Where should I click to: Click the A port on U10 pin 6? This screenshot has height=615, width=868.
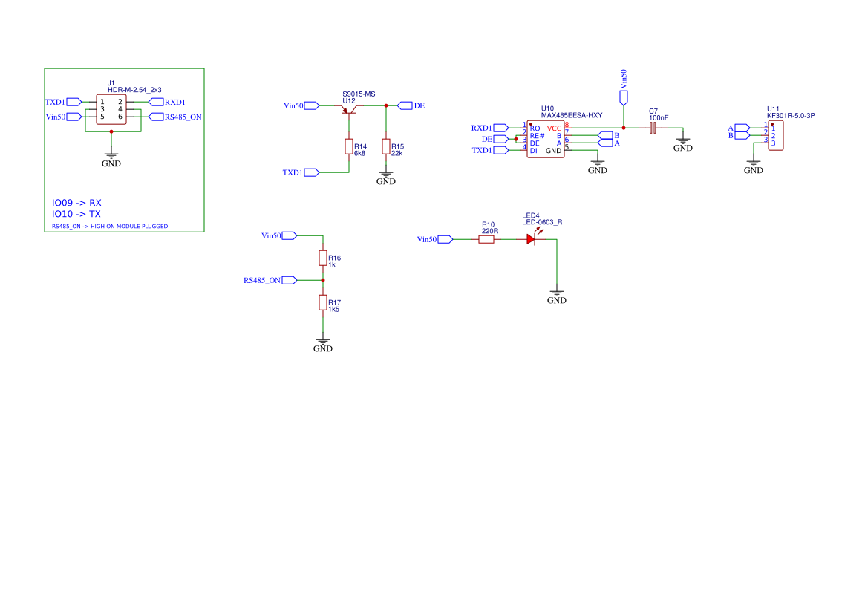(606, 143)
